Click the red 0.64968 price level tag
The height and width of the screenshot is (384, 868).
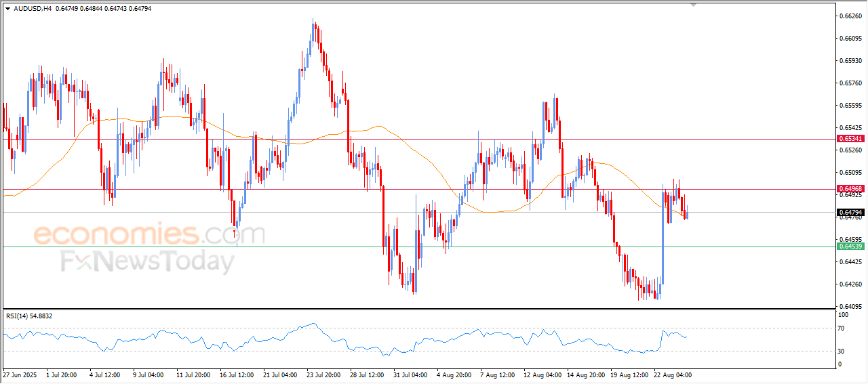850,189
